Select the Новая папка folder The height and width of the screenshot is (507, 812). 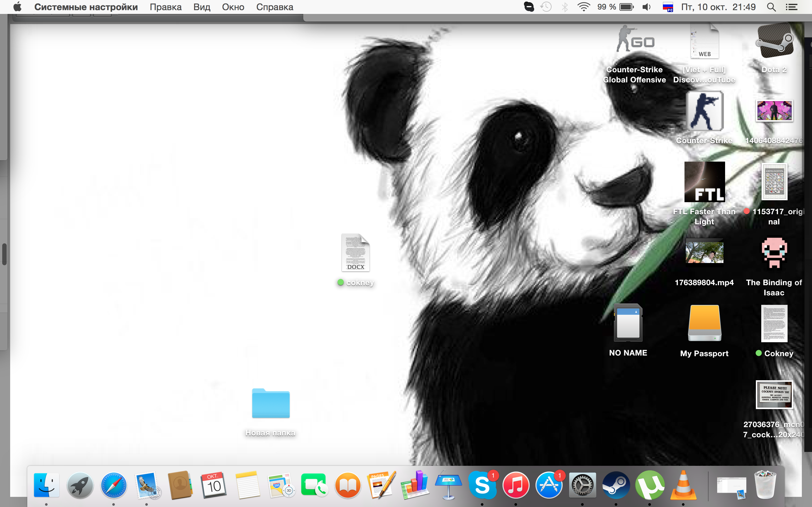coord(271,403)
